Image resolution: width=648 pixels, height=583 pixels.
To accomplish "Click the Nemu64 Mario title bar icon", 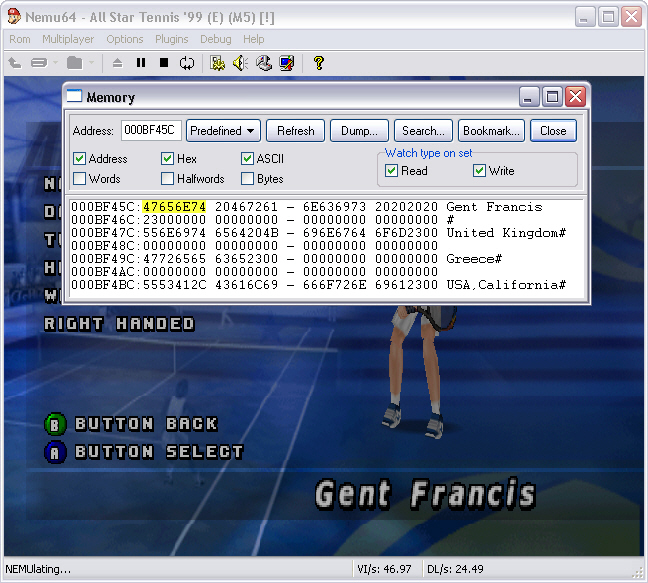I will tap(14, 17).
